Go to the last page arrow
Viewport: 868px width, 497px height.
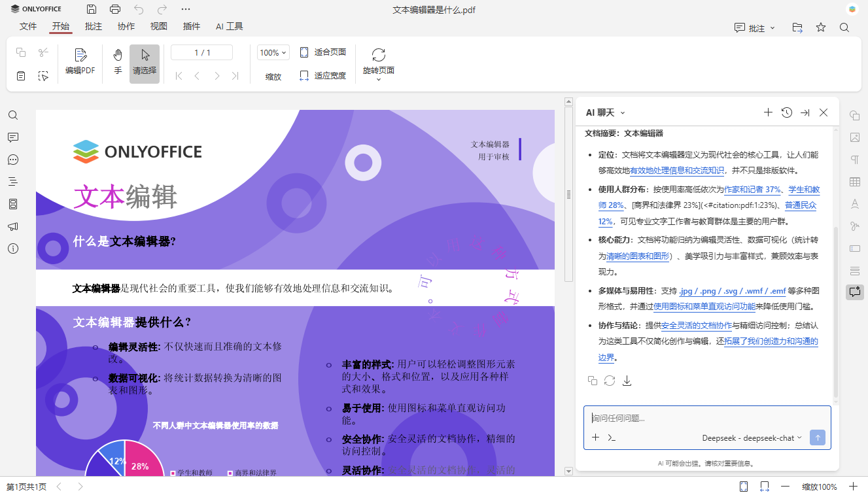pos(235,76)
